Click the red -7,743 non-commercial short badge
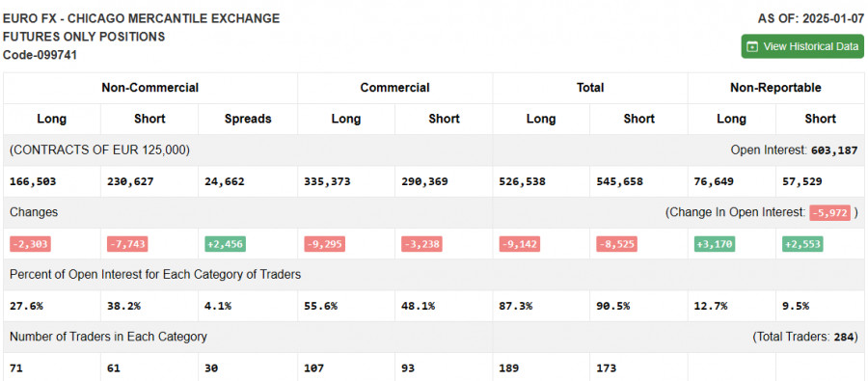The image size is (868, 381). coord(127,244)
